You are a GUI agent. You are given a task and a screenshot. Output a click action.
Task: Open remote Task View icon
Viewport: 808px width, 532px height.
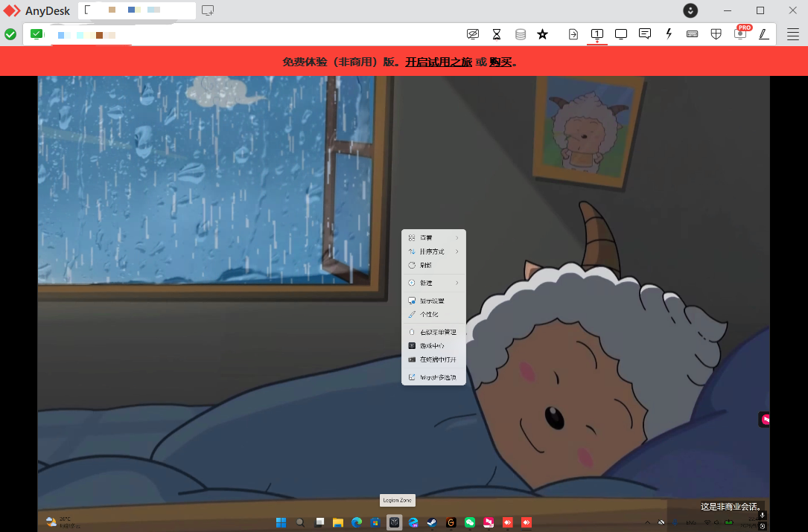(x=319, y=522)
